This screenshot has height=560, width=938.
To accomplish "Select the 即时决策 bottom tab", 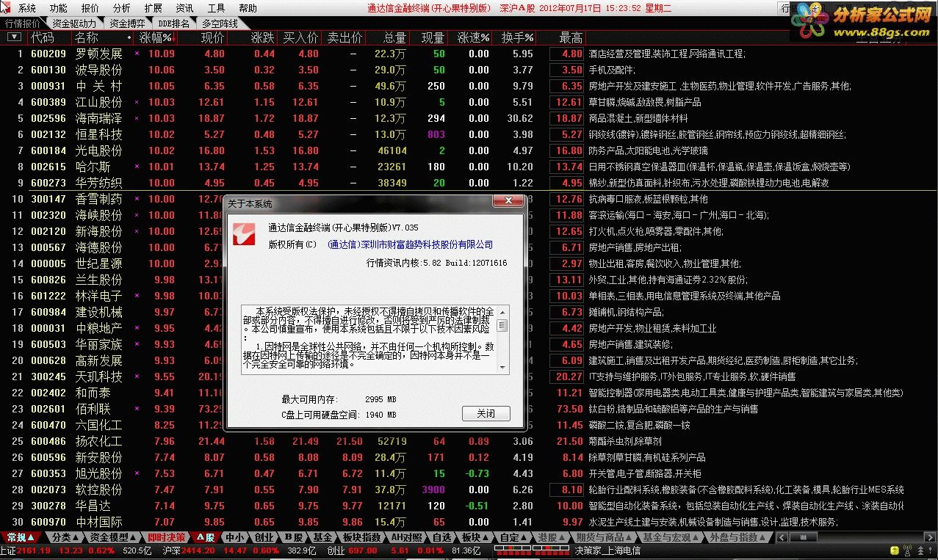I will [x=166, y=538].
